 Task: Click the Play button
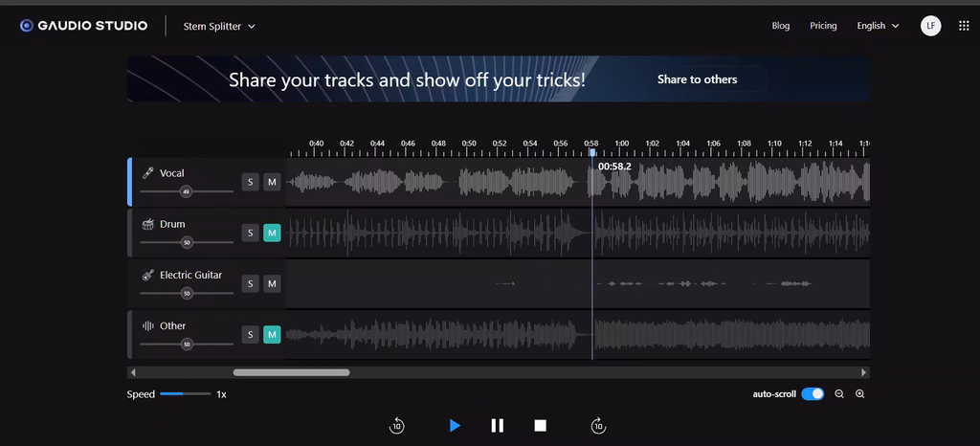[x=455, y=426]
